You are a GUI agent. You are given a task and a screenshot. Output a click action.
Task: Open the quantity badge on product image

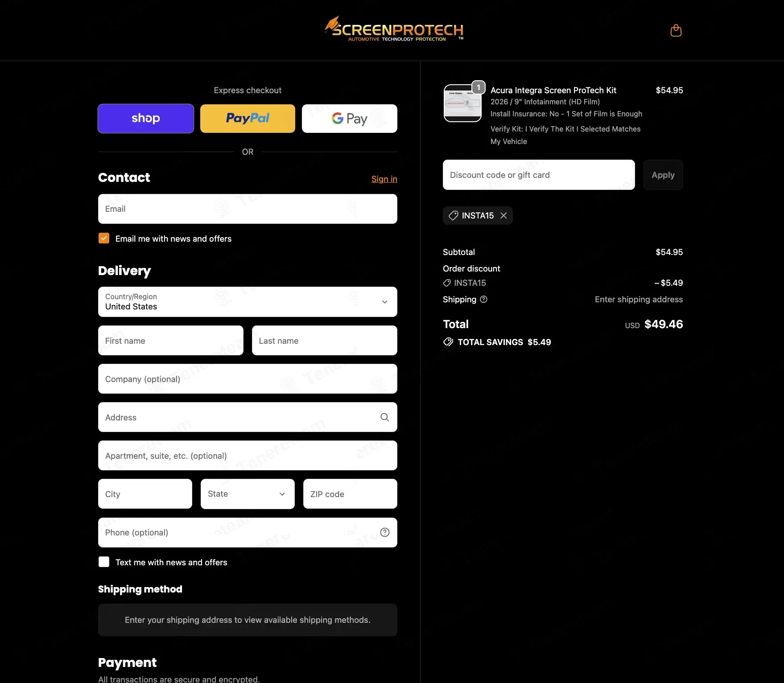(x=479, y=87)
